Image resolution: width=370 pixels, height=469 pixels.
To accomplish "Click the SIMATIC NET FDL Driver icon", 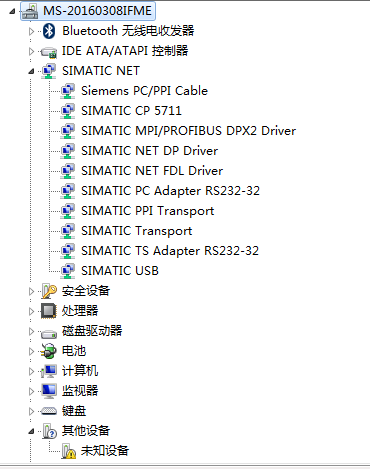I will click(x=68, y=171).
